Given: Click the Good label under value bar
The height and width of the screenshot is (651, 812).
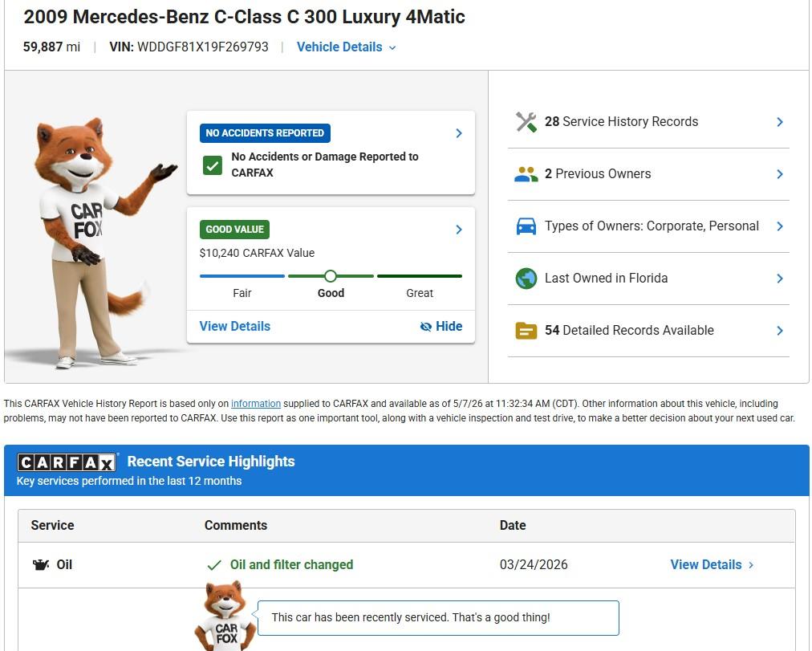Looking at the screenshot, I should tap(331, 293).
